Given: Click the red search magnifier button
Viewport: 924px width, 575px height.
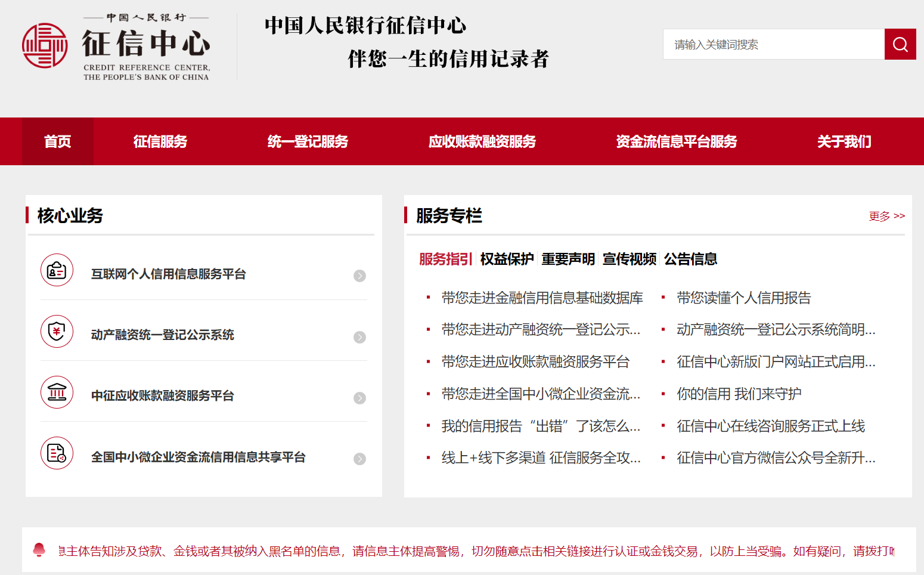Looking at the screenshot, I should coord(900,44).
